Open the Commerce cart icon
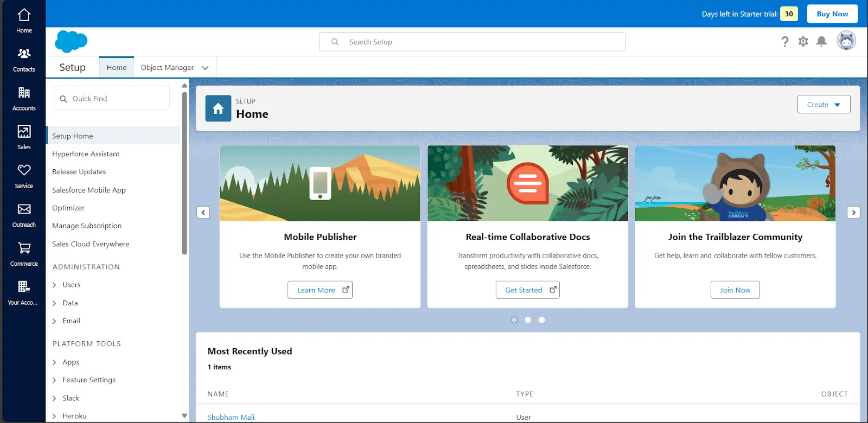This screenshot has height=423, width=868. tap(24, 248)
